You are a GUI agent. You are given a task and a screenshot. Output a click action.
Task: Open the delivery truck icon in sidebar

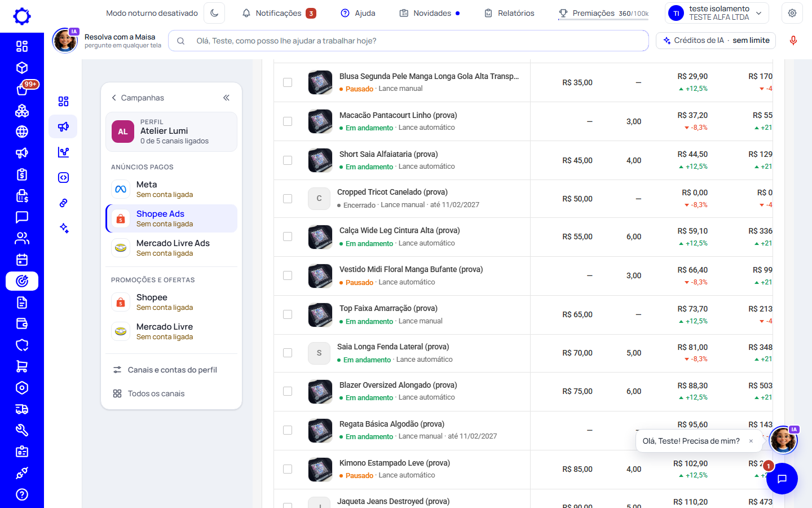pos(22,409)
